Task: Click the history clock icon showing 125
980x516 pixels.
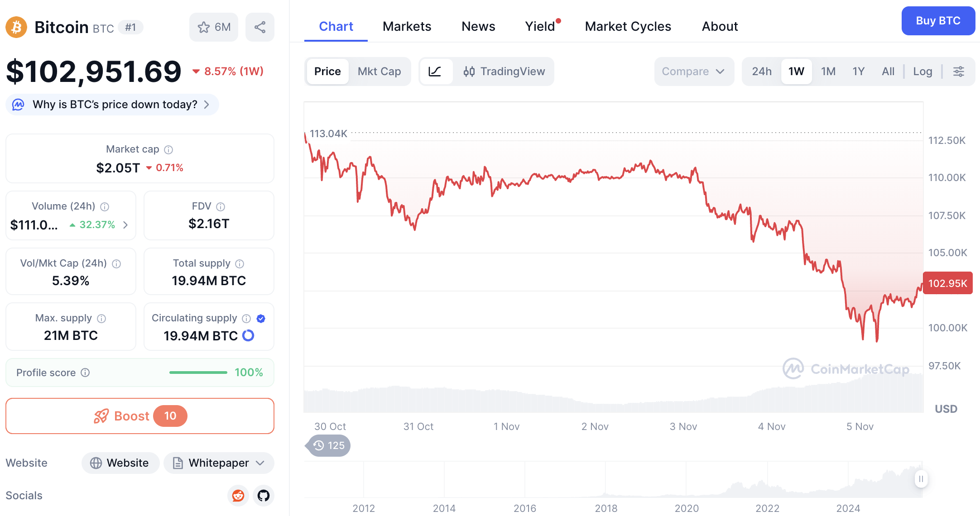Action: pos(327,445)
